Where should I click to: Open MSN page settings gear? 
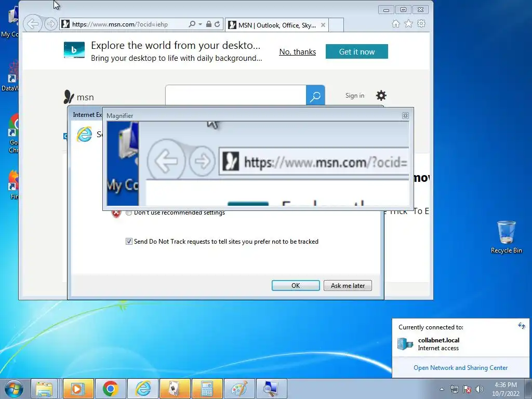tap(381, 96)
